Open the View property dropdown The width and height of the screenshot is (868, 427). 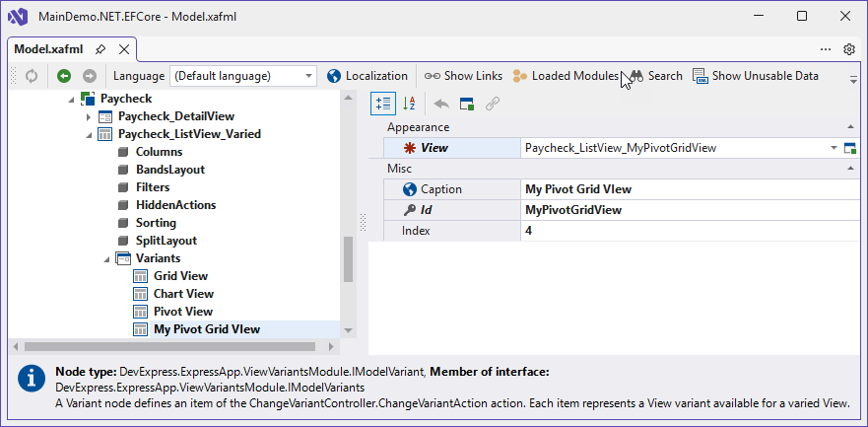(834, 148)
